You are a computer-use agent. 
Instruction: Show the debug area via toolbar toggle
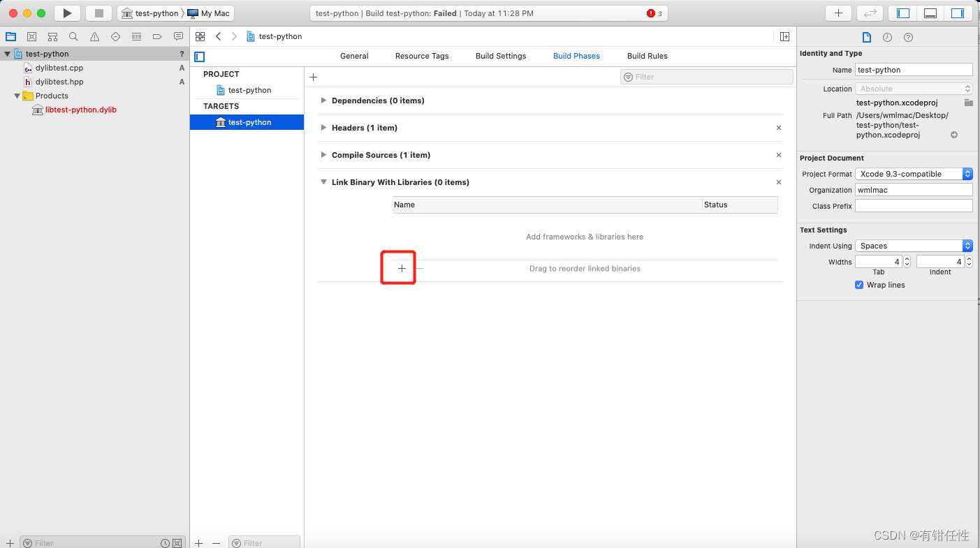[930, 13]
